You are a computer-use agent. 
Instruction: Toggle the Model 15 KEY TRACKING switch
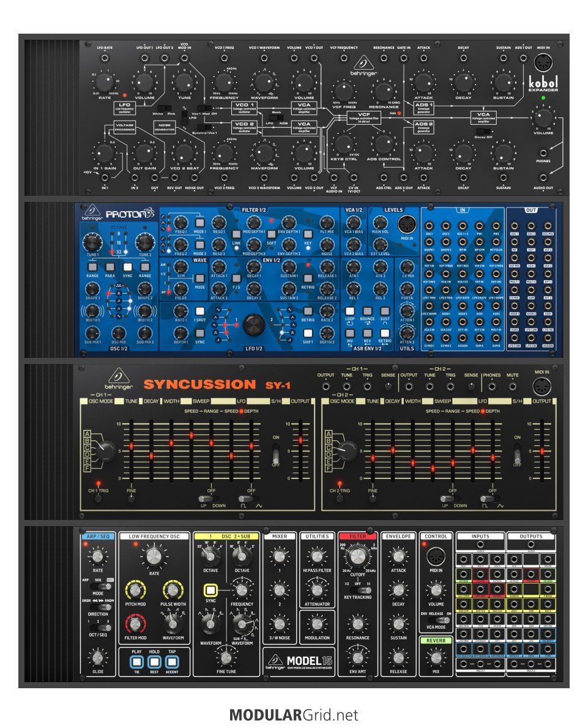click(362, 590)
